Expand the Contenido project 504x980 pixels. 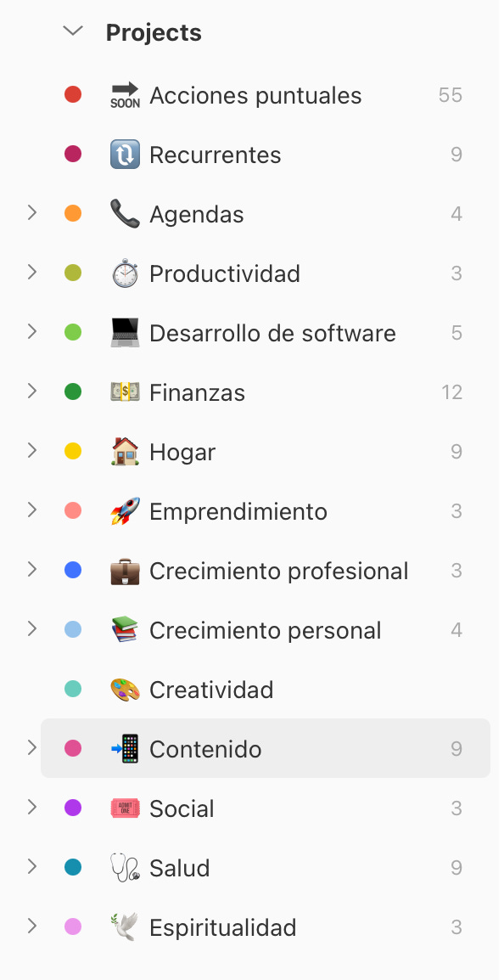[x=31, y=749]
